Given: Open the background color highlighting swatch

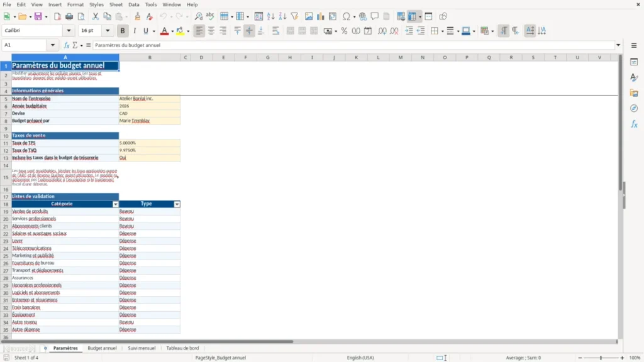Looking at the screenshot, I should pyautogui.click(x=180, y=31).
